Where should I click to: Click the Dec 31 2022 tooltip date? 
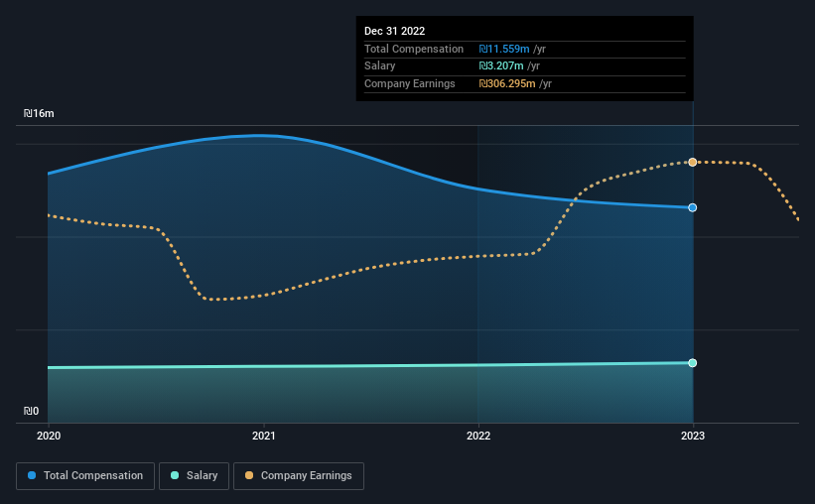[x=394, y=31]
